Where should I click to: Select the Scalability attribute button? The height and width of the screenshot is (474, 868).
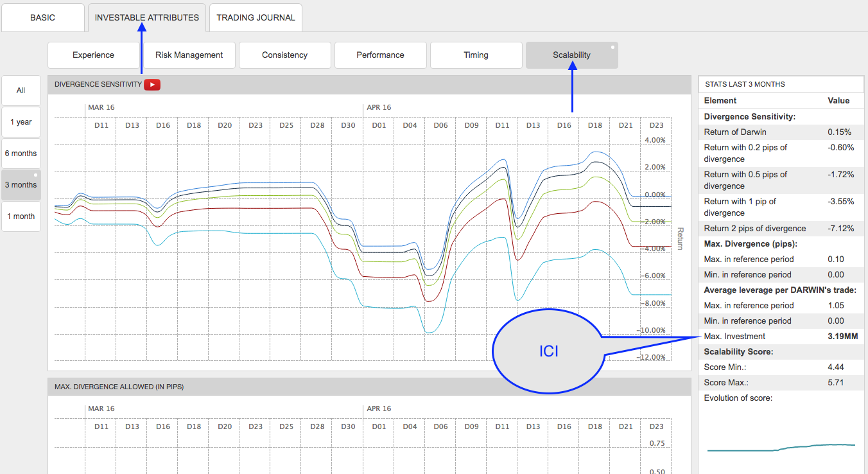click(571, 55)
